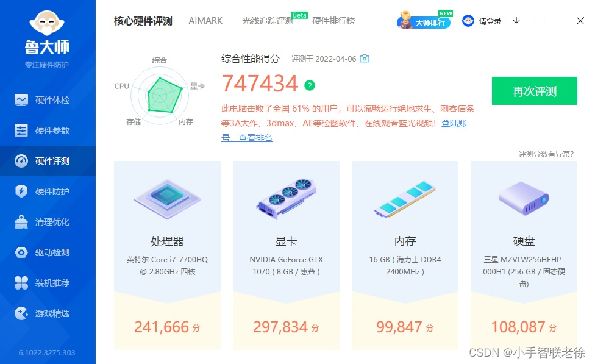The height and width of the screenshot is (364, 595).
Task: Open the hamburger main menu
Action: point(538,21)
